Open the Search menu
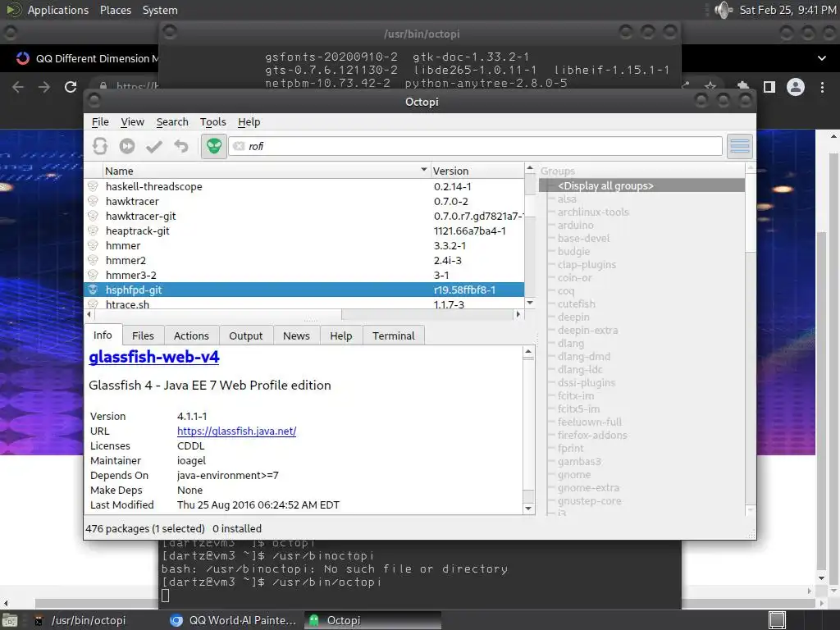The width and height of the screenshot is (840, 630). point(172,122)
